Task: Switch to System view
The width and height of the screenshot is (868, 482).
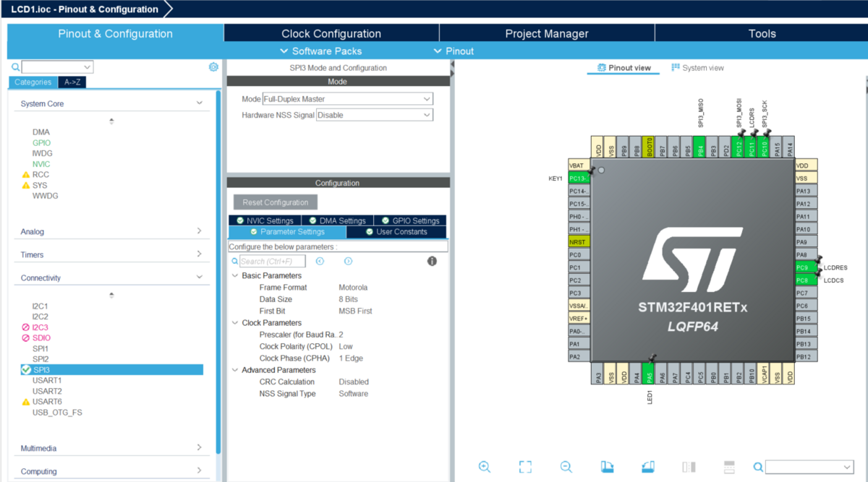Action: pos(698,68)
